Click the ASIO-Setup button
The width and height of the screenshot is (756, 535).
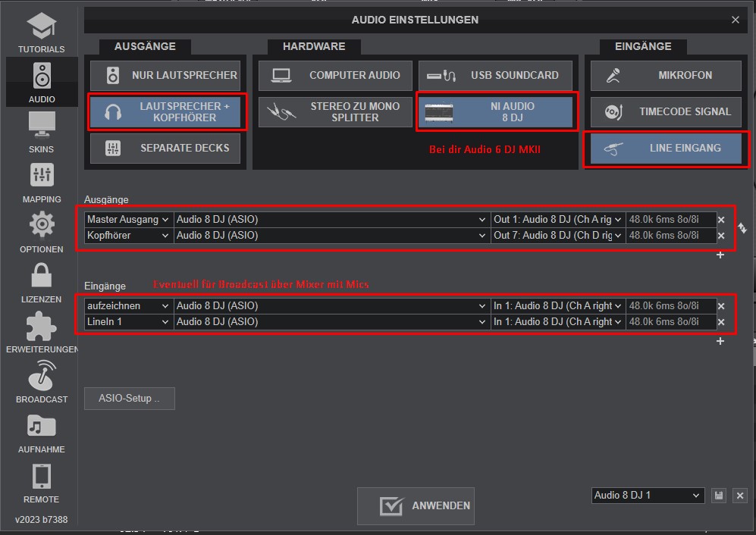(129, 399)
